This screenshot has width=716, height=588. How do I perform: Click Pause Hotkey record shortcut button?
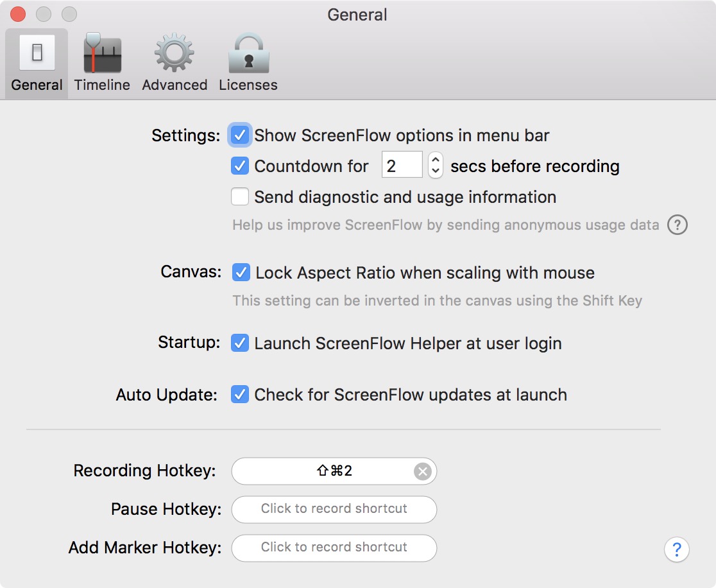(x=334, y=509)
